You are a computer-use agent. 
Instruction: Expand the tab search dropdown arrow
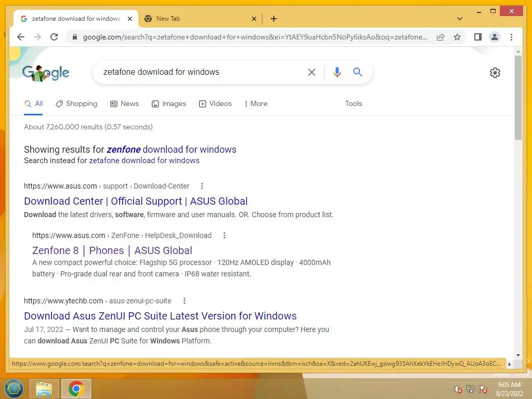coord(460,19)
